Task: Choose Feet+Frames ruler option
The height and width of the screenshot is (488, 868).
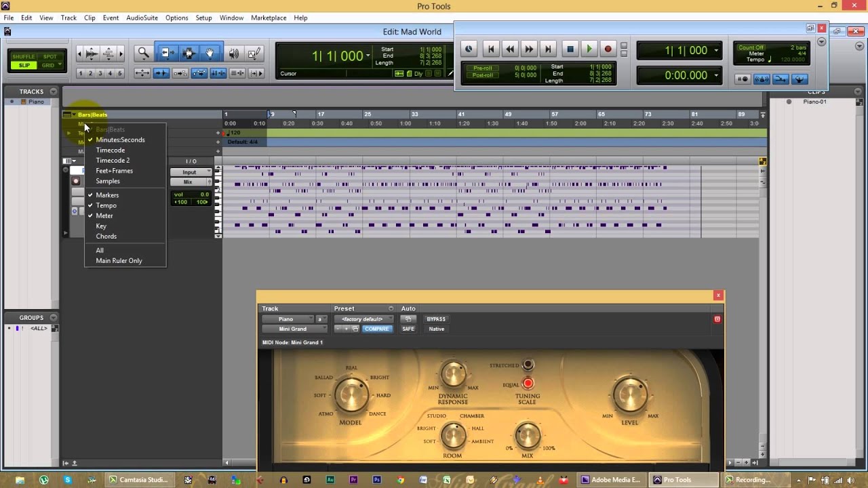Action: (114, 171)
